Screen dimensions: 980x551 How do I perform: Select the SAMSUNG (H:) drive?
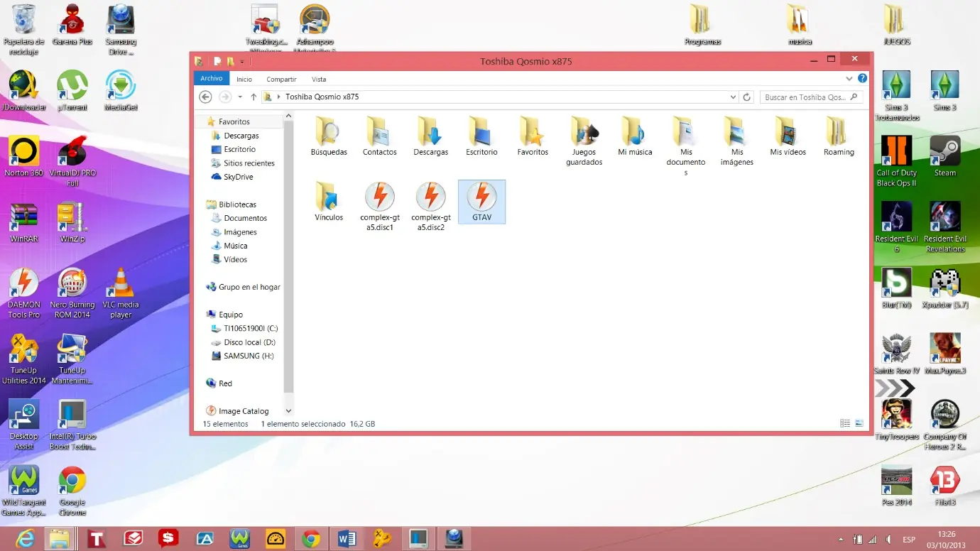click(x=249, y=356)
